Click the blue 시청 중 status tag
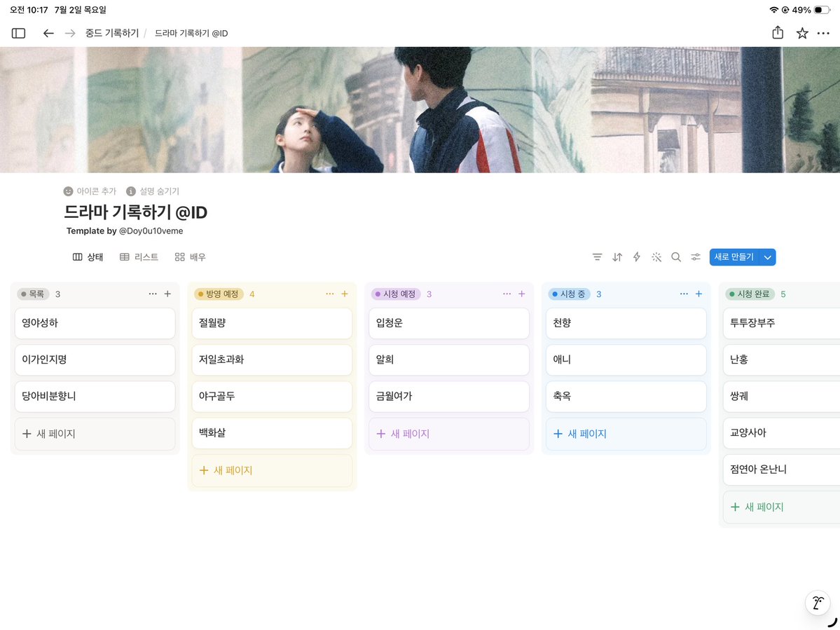This screenshot has height=630, width=840. tap(570, 294)
